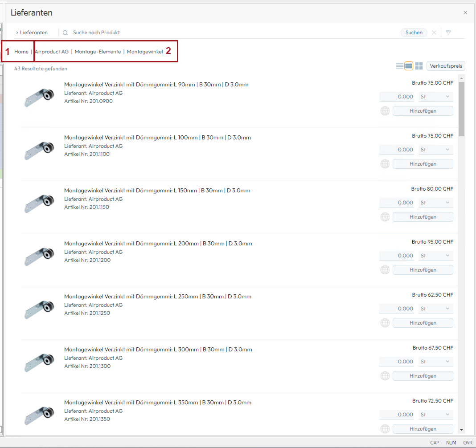Open unit dropdown for article 201.1150
Screen dimensions: 476x448
(x=435, y=203)
